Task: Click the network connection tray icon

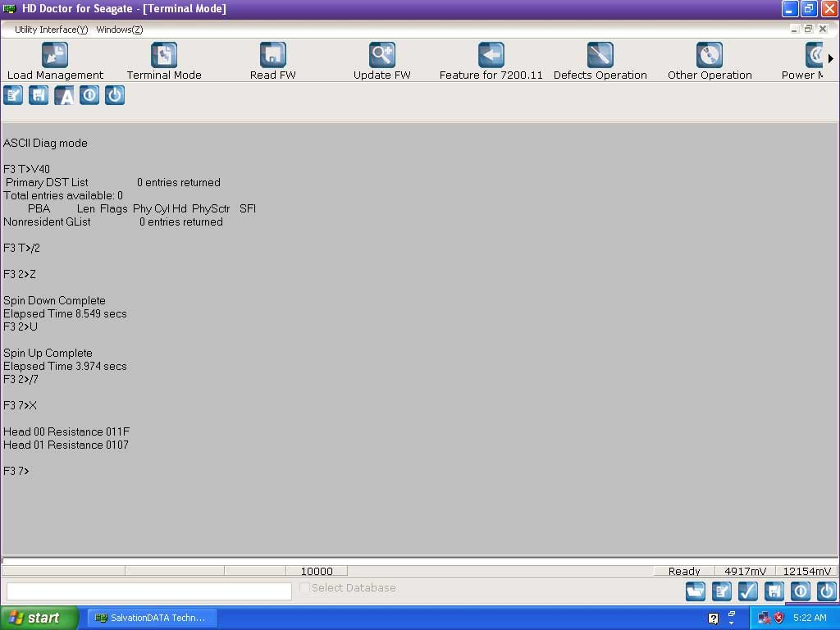Action: point(764,619)
